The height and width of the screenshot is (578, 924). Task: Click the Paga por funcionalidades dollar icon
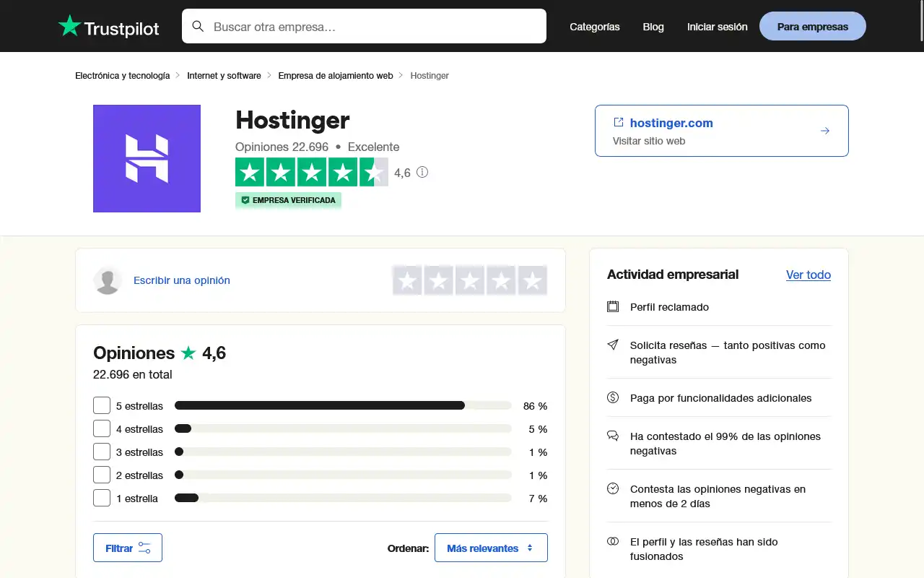[613, 397]
